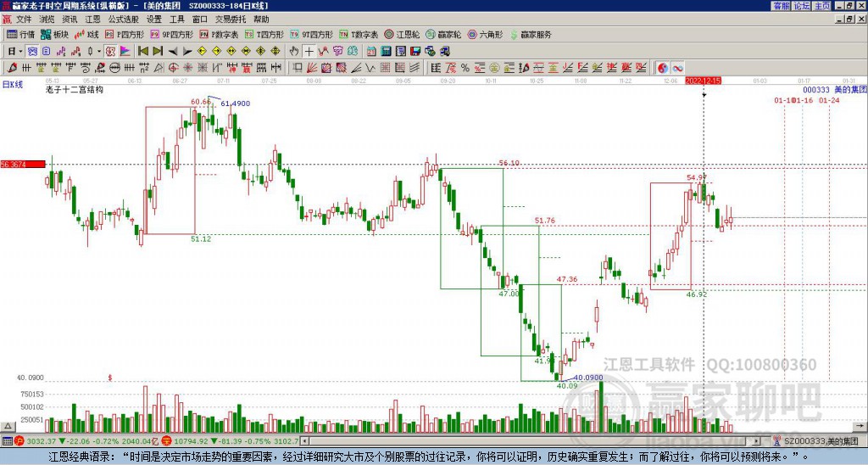Open the 行情 quotes view
The image size is (868, 465).
pyautogui.click(x=20, y=34)
